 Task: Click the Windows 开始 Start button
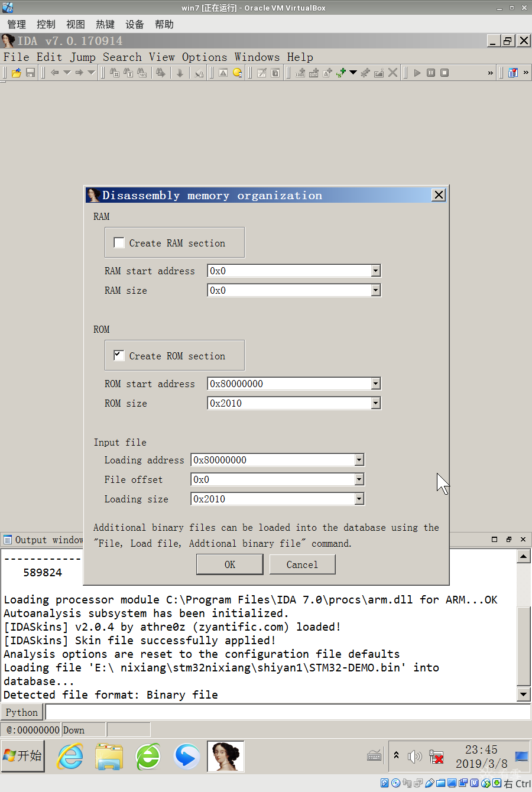(x=22, y=755)
